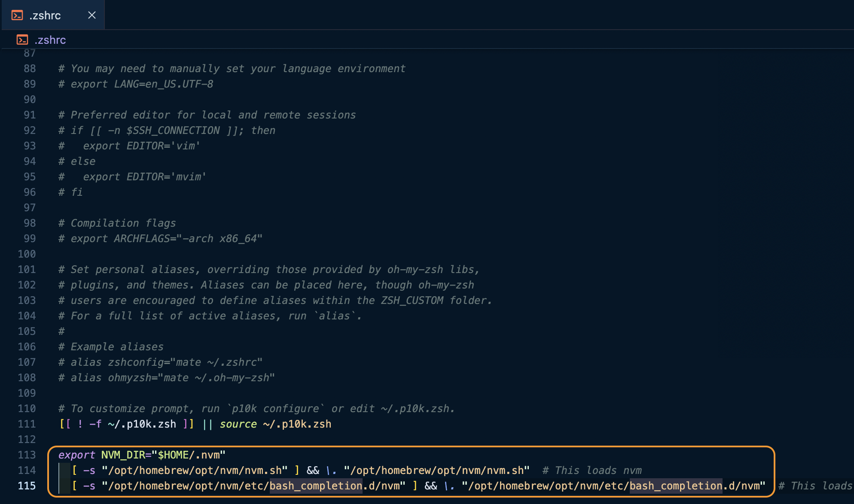854x504 pixels.
Task: Click the shell icon in the breadcrumb bar
Action: (22, 40)
